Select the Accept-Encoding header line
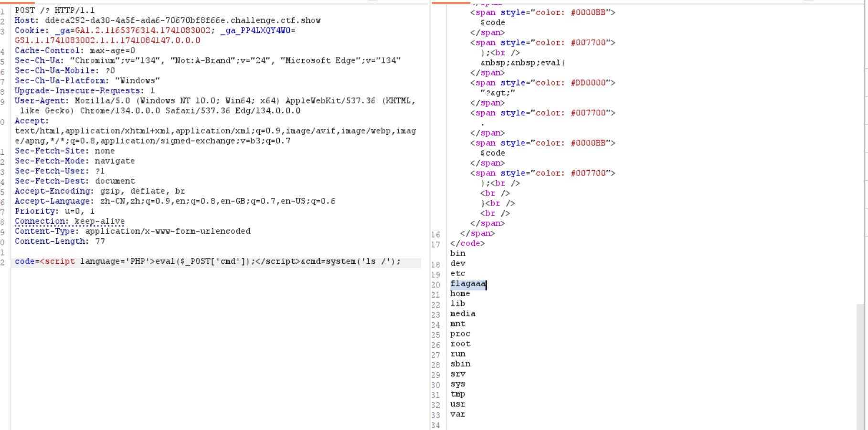 (x=100, y=191)
